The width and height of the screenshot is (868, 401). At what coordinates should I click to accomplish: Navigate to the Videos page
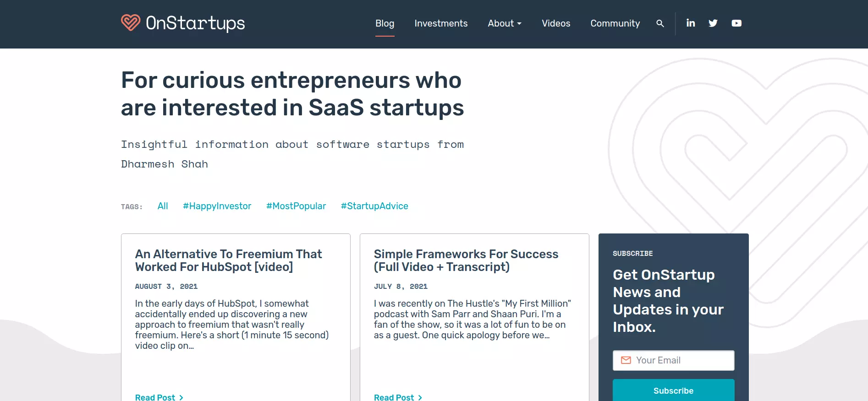[x=556, y=23]
